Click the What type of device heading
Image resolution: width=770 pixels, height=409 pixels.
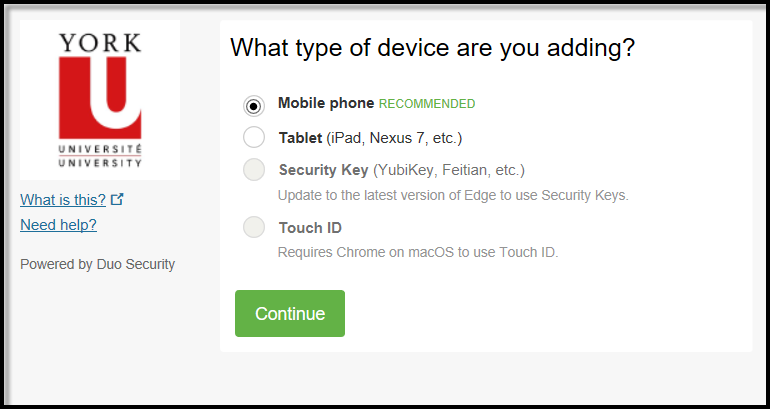pos(433,48)
